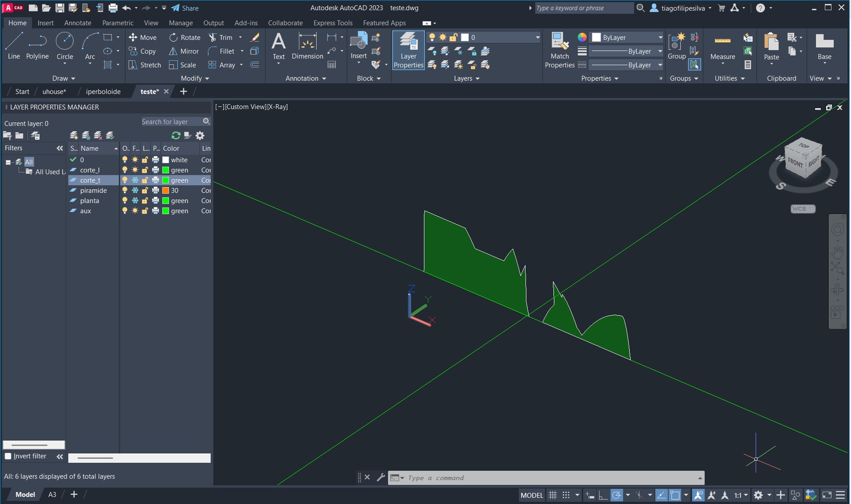Activate the Move tool
851x504 pixels.
[142, 38]
